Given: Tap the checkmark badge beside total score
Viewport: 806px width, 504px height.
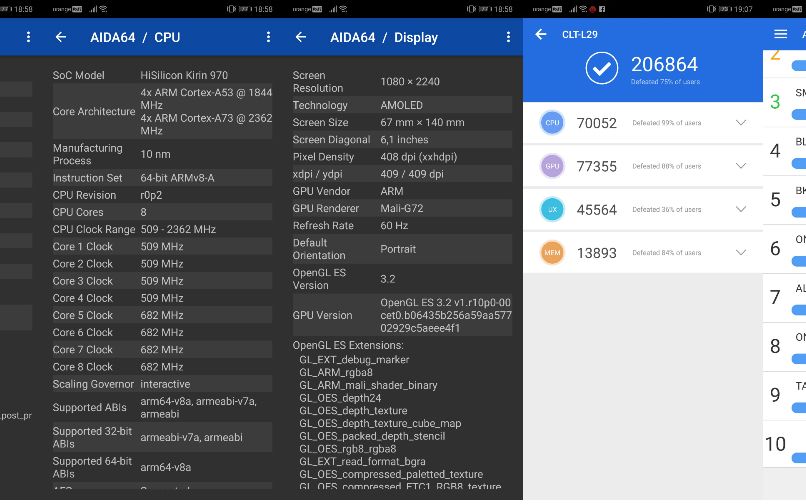Looking at the screenshot, I should (x=601, y=68).
